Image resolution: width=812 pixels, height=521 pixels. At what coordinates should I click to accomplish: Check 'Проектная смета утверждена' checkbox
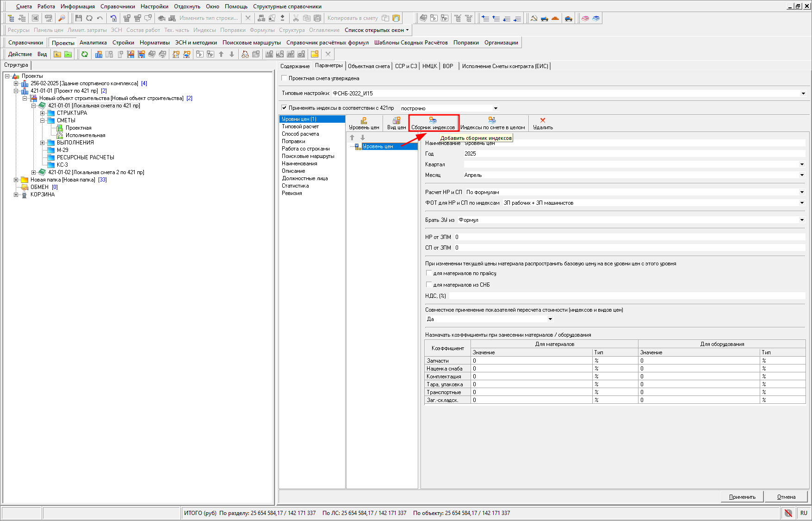tap(285, 78)
